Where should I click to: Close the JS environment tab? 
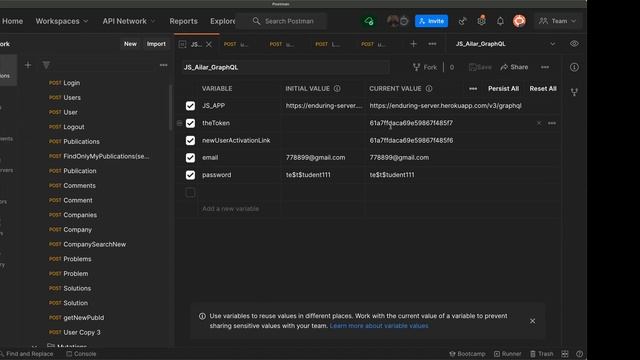(209, 44)
